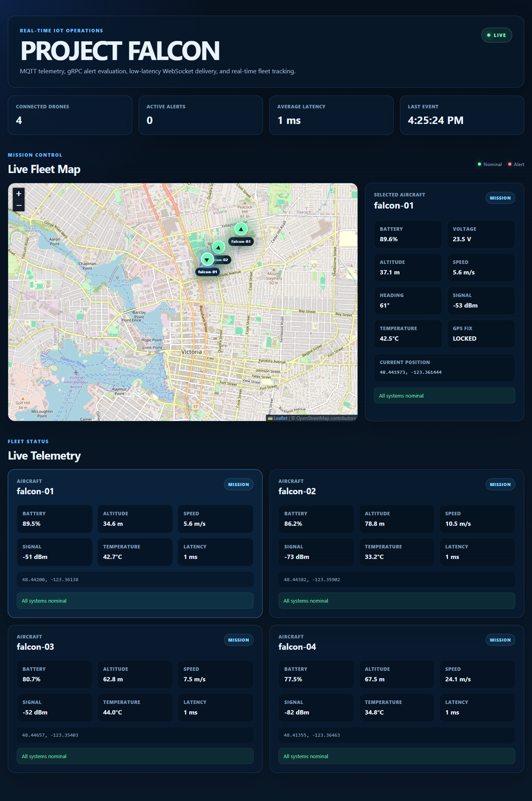Viewport: 532px width, 801px height.
Task: Click the Active Alerts stat card
Action: 201,115
